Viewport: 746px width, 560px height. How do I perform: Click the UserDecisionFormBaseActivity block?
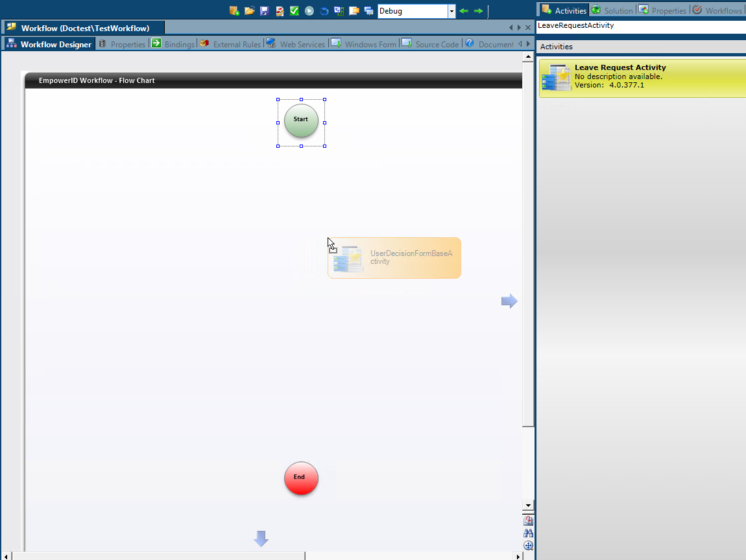click(x=394, y=257)
